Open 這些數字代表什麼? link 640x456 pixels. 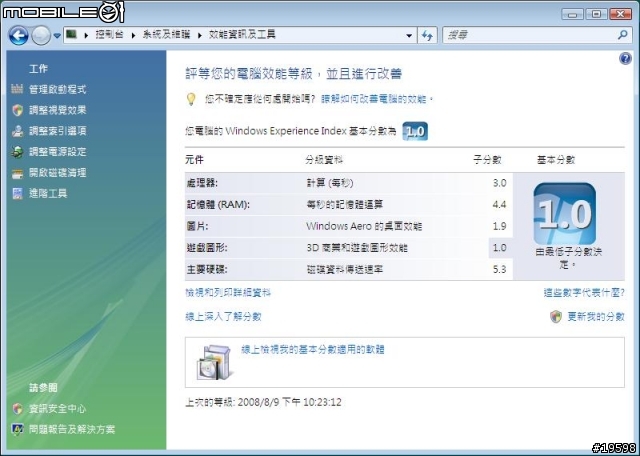(584, 293)
